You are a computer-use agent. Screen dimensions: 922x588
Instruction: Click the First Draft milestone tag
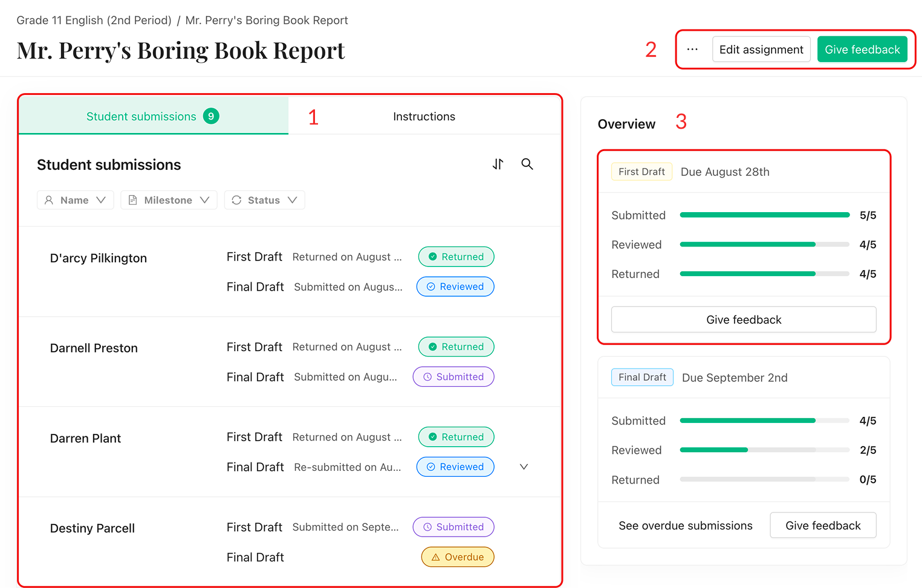641,172
